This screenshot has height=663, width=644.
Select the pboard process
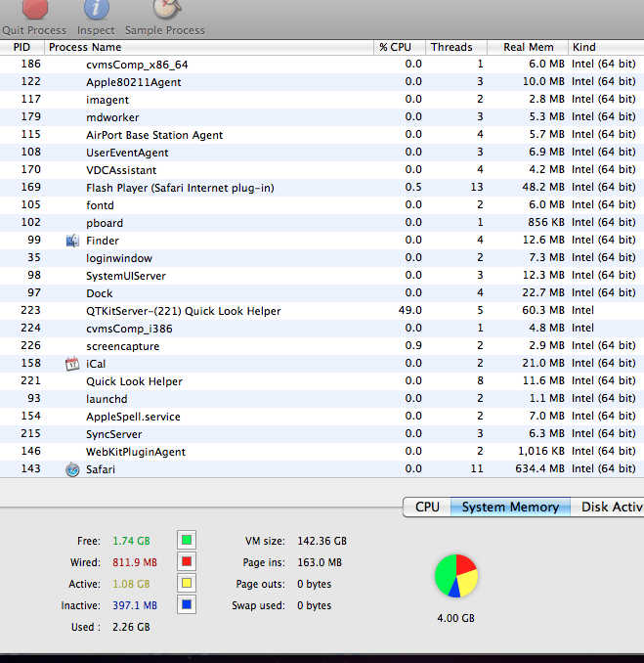(x=322, y=223)
